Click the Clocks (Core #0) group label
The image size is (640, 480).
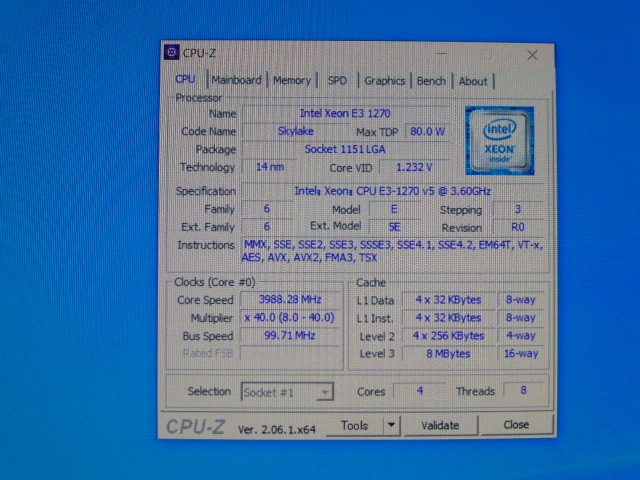(x=215, y=282)
